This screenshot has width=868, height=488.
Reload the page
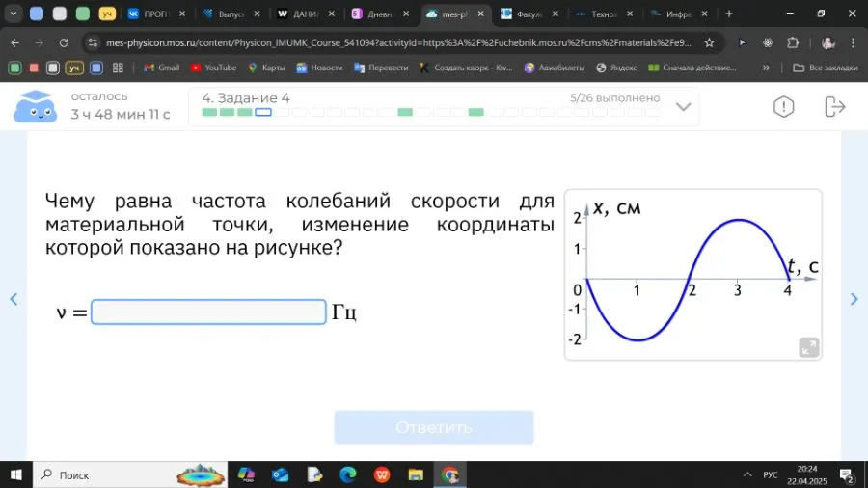(64, 42)
